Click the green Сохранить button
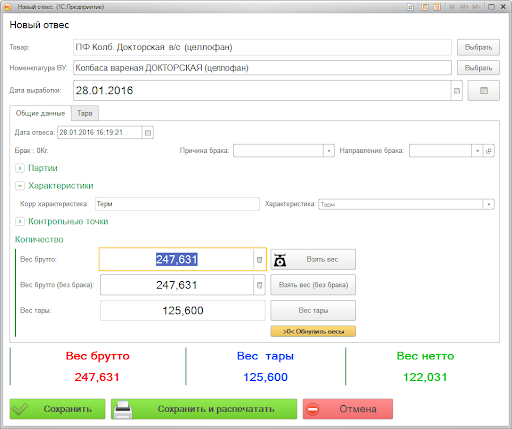 coord(57,409)
